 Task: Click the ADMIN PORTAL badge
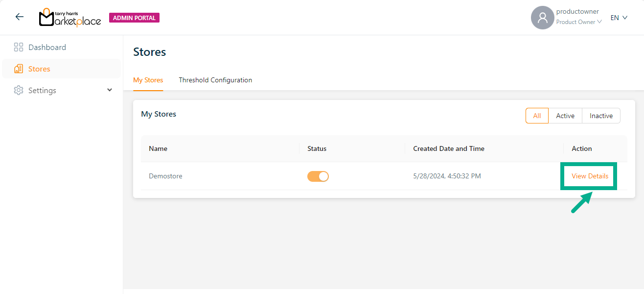[x=134, y=18]
